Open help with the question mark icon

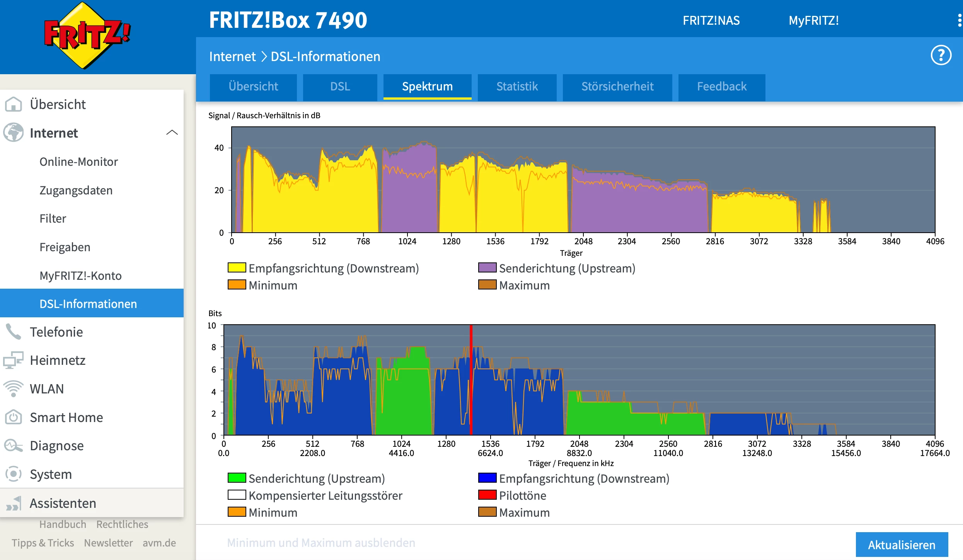(941, 56)
